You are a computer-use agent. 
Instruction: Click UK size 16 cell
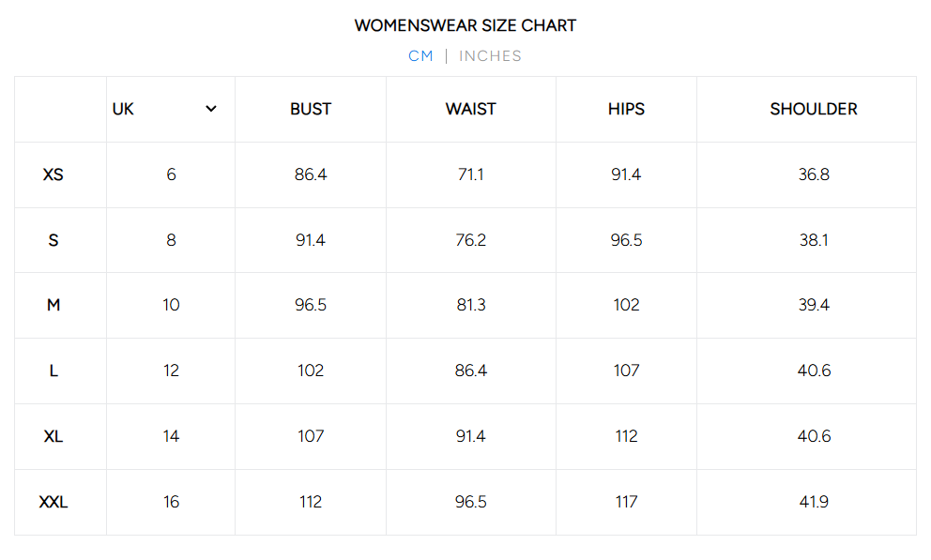[x=171, y=502]
